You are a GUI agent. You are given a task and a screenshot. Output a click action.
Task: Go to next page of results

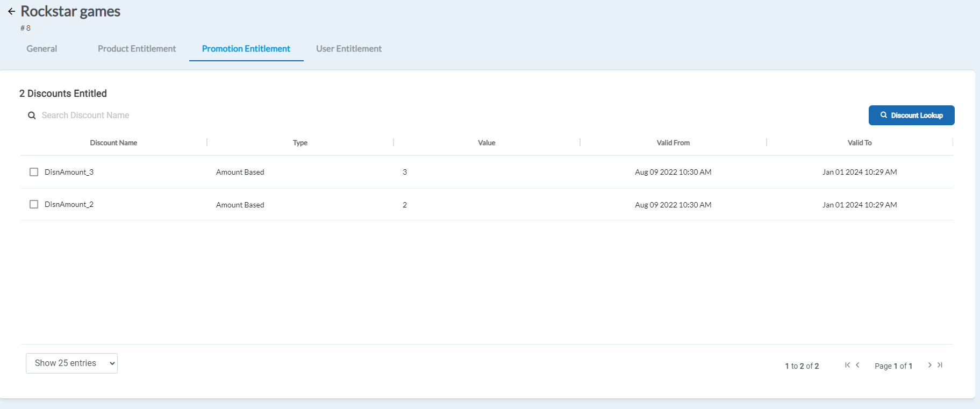tap(929, 365)
